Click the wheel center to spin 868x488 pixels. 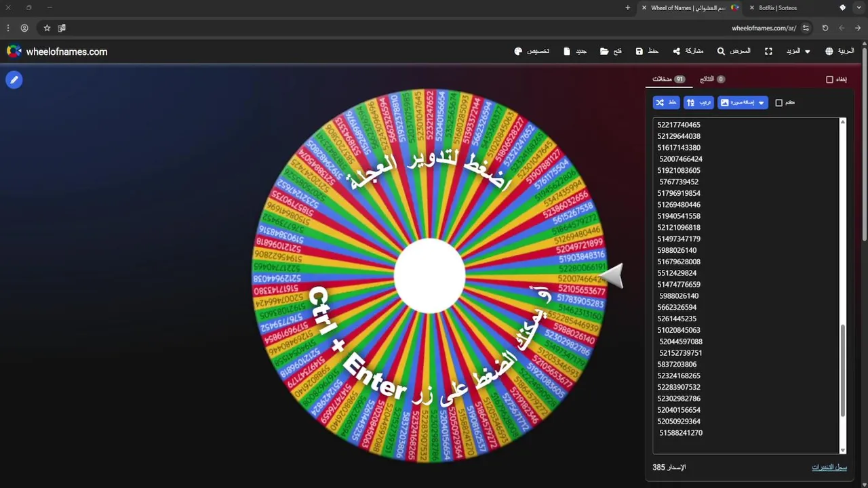(x=429, y=276)
